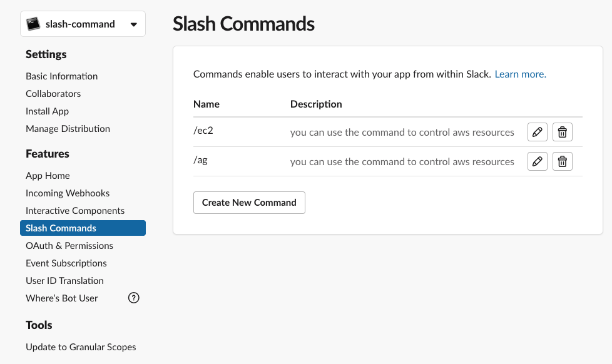
Task: Open Interactive Components
Action: click(75, 211)
